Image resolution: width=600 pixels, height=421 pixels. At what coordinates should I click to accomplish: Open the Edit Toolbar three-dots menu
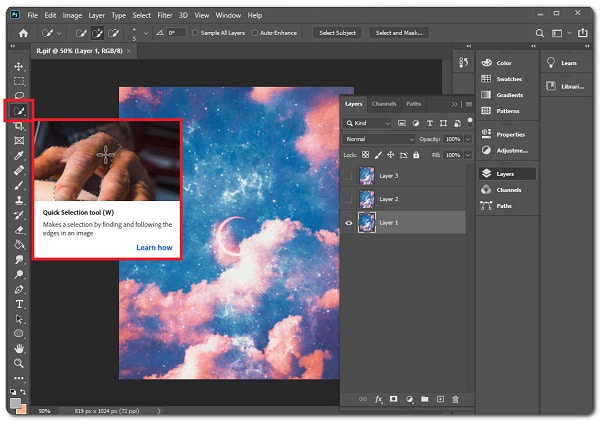[19, 378]
